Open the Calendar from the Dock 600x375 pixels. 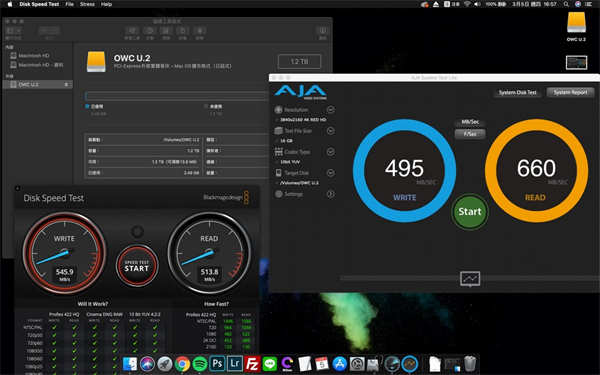pyautogui.click(x=322, y=364)
